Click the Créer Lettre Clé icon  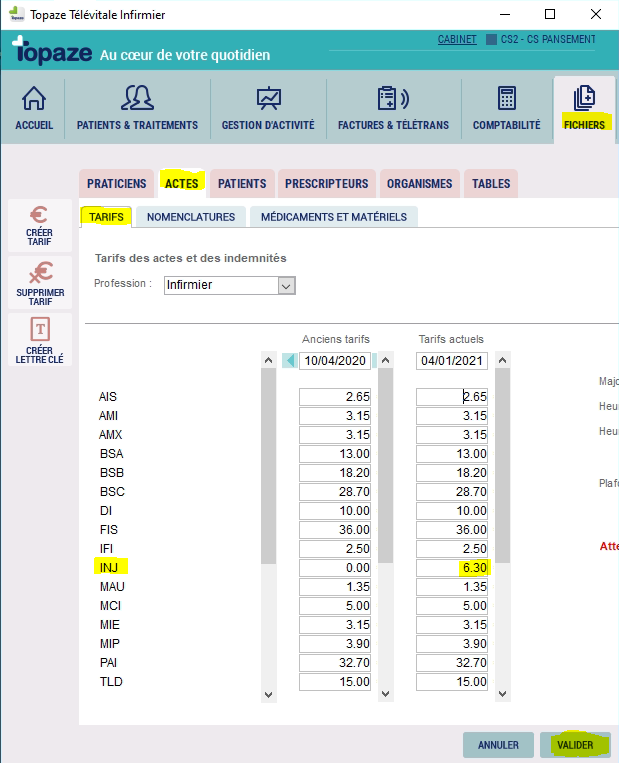click(40, 329)
